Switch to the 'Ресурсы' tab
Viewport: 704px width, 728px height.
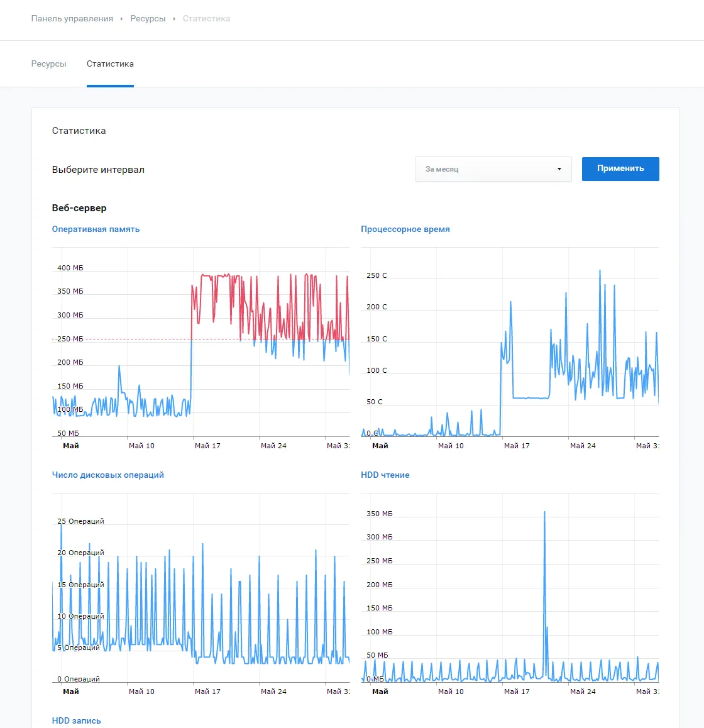point(49,63)
